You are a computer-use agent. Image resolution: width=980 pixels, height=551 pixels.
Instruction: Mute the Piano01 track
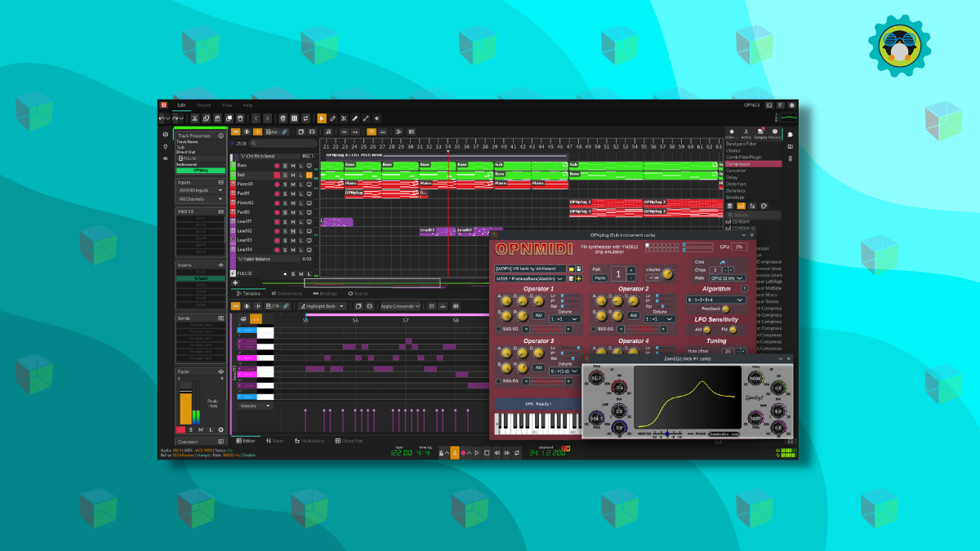[292, 184]
